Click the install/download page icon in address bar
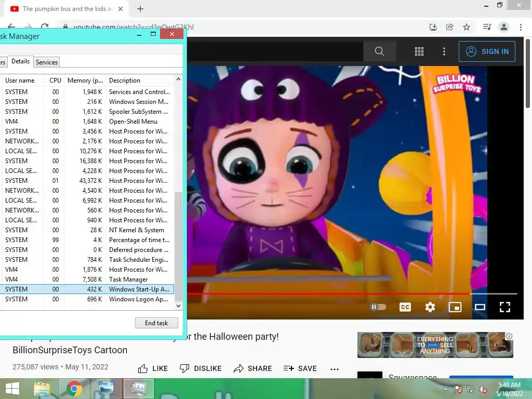Viewport: 532px width, 399px height. pyautogui.click(x=433, y=27)
